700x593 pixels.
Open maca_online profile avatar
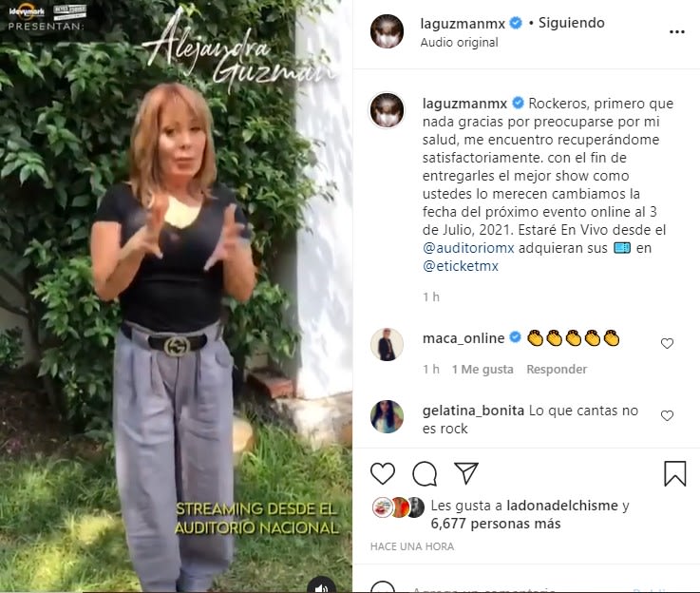click(388, 344)
